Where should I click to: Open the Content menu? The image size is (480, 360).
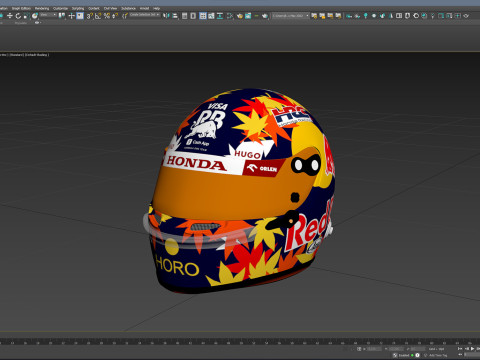[94, 9]
